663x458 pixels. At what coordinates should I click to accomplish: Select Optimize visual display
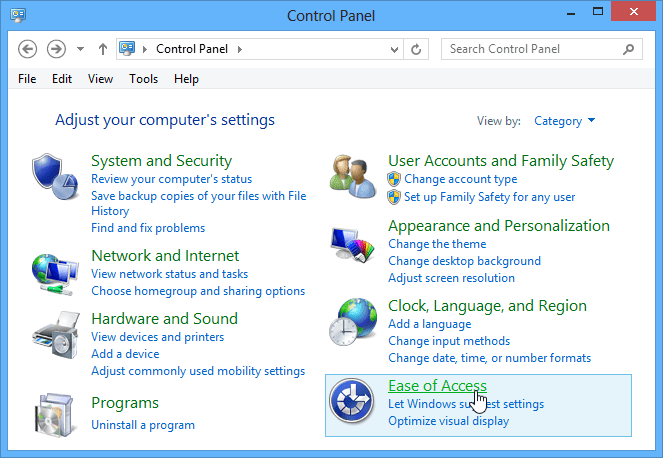click(449, 421)
